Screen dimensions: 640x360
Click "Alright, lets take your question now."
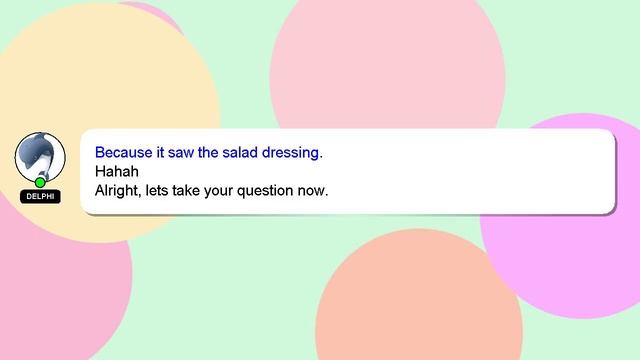tap(211, 191)
